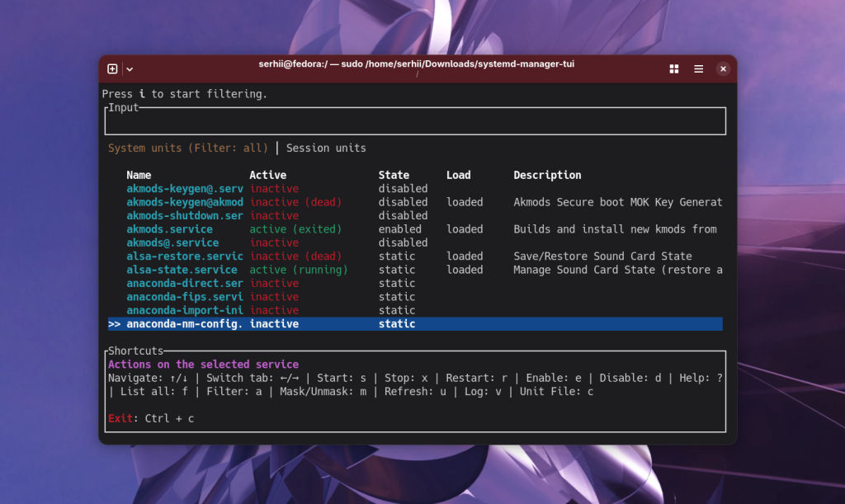Click the 'Press i to start filtering.' hint
845x504 pixels.
[185, 94]
